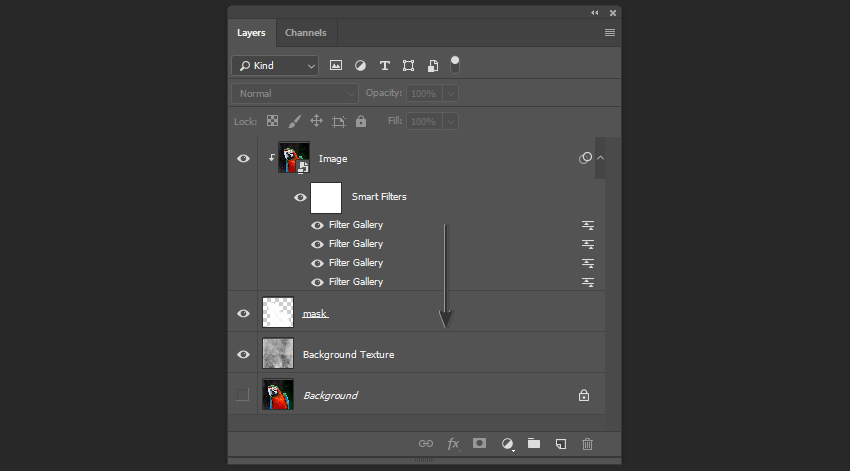This screenshot has width=850, height=471.
Task: Add a layer mask
Action: pyautogui.click(x=479, y=443)
